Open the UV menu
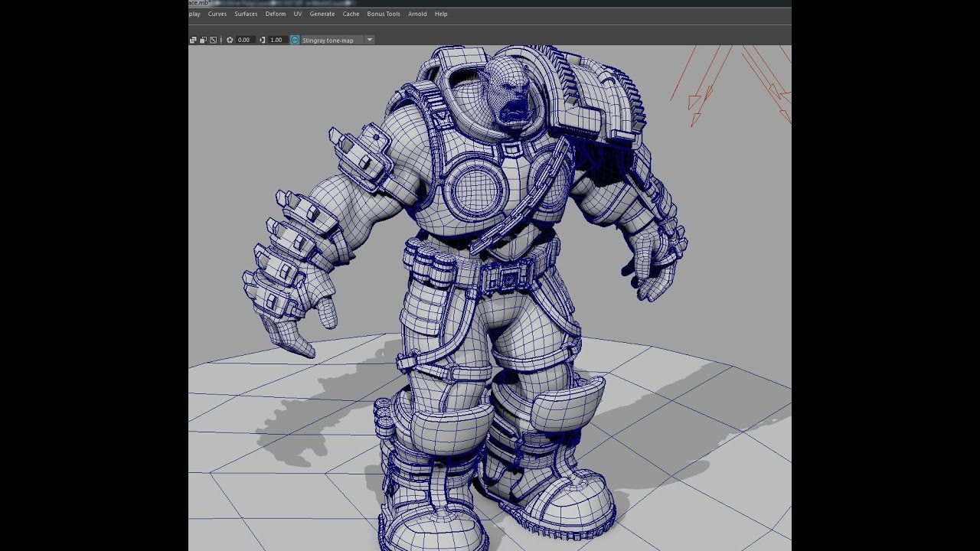 pos(298,14)
